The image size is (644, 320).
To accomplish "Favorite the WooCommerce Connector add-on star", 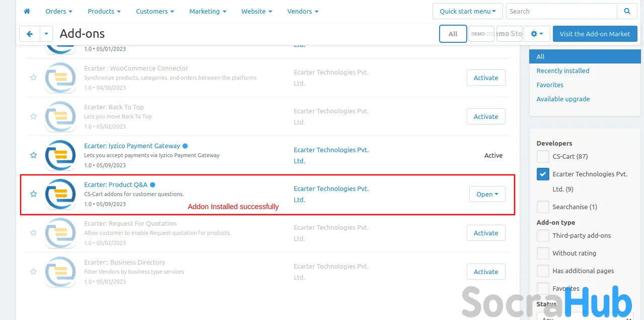I will 33,78.
